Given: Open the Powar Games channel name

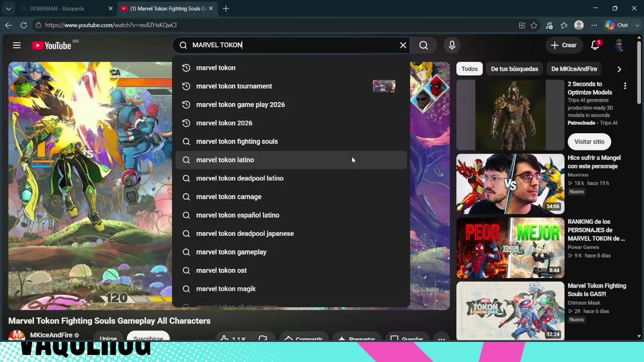Looking at the screenshot, I should (x=583, y=247).
